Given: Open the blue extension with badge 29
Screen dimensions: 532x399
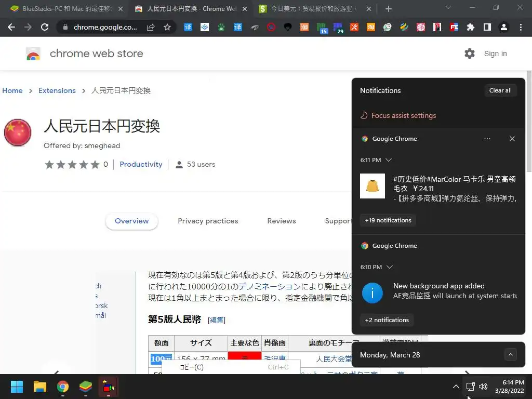Looking at the screenshot, I should pyautogui.click(x=338, y=28).
